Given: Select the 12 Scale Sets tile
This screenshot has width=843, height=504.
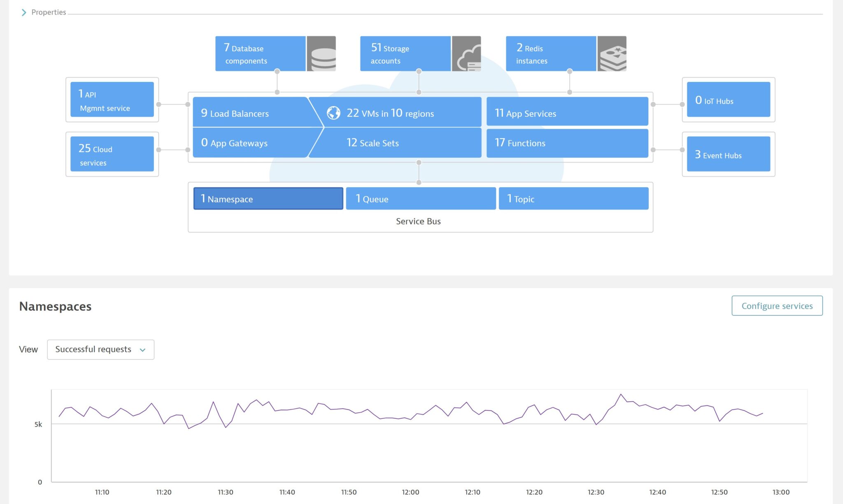Looking at the screenshot, I should coord(395,143).
